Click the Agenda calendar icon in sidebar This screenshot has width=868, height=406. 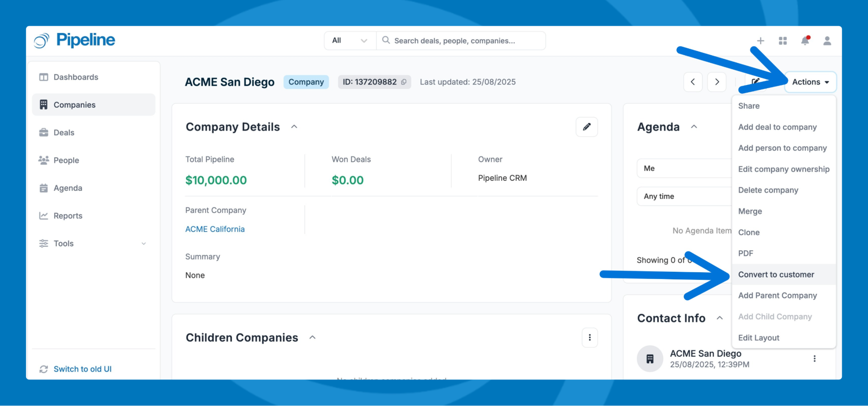(43, 188)
